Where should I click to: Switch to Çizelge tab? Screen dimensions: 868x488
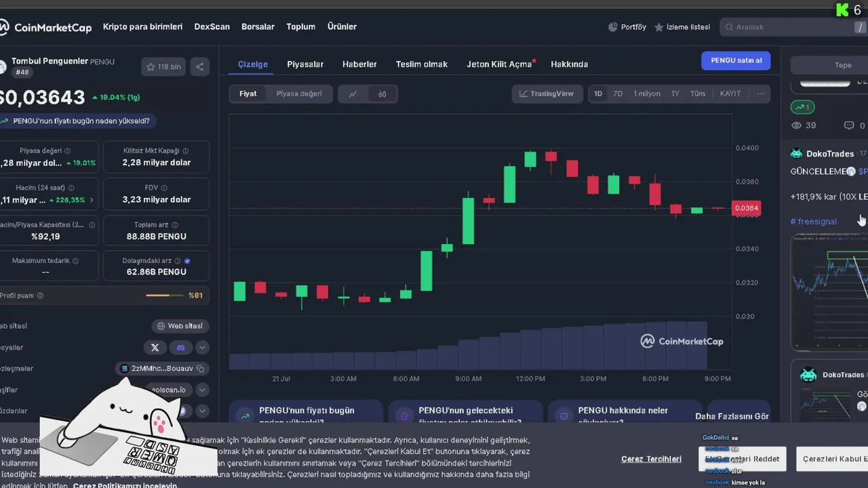point(252,64)
